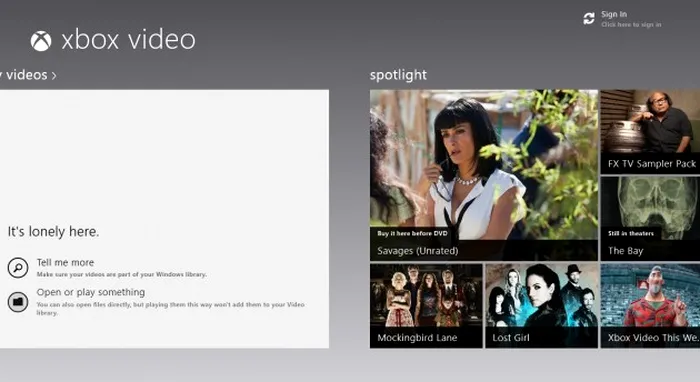The image size is (700, 382).
Task: Click the Tell me more option
Action: click(65, 262)
